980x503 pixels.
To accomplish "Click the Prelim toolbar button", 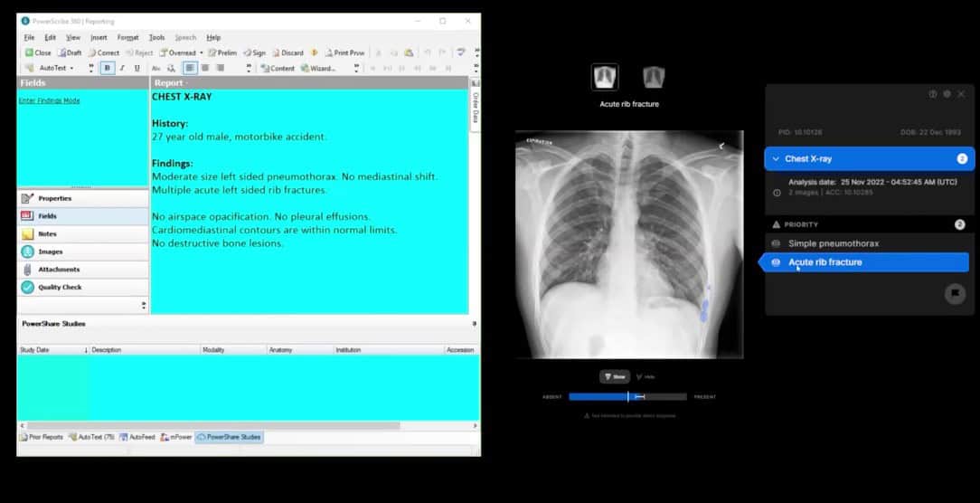I will tap(221, 52).
